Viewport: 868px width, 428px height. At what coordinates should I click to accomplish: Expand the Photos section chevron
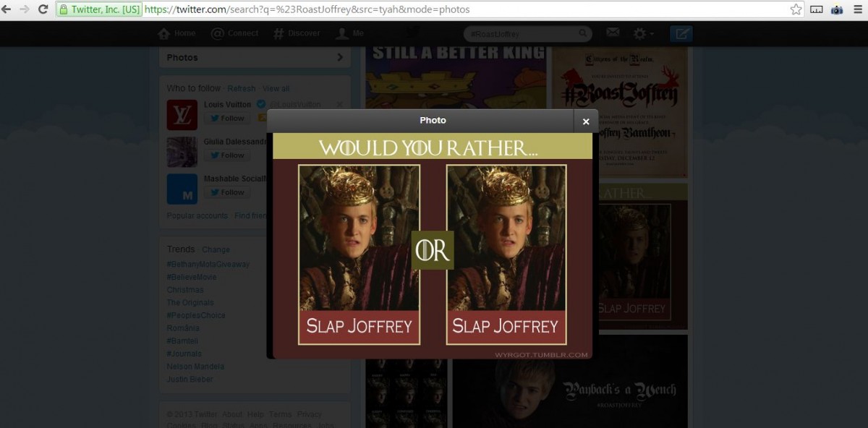coord(340,57)
